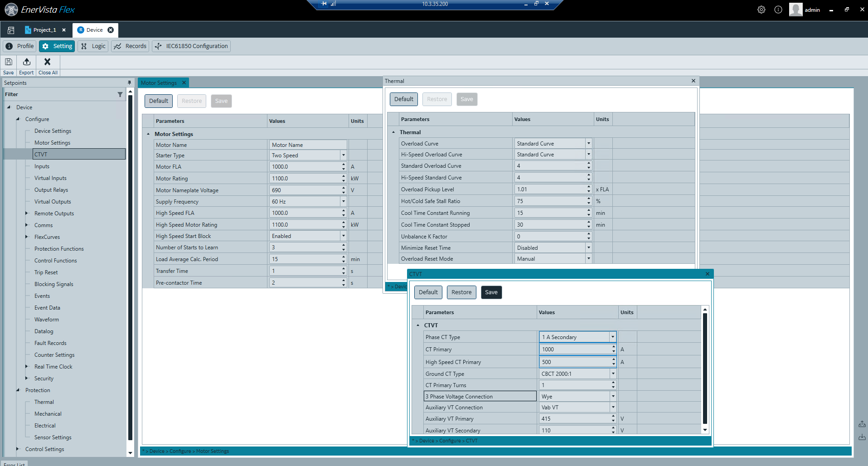Click the Export toolbar icon
The width and height of the screenshot is (868, 466).
27,62
